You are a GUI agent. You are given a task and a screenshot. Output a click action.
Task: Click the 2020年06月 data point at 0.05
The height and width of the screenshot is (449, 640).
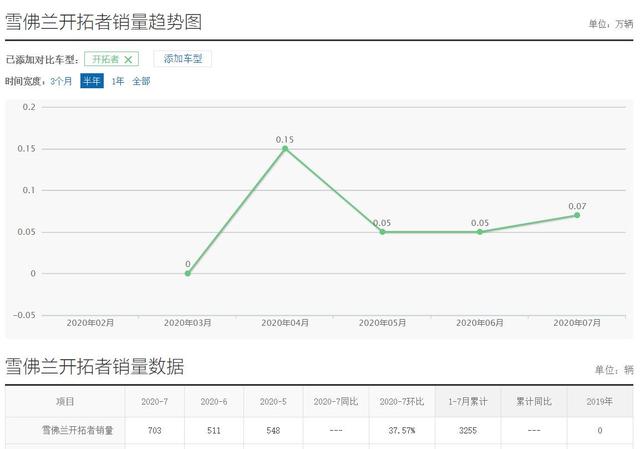480,232
